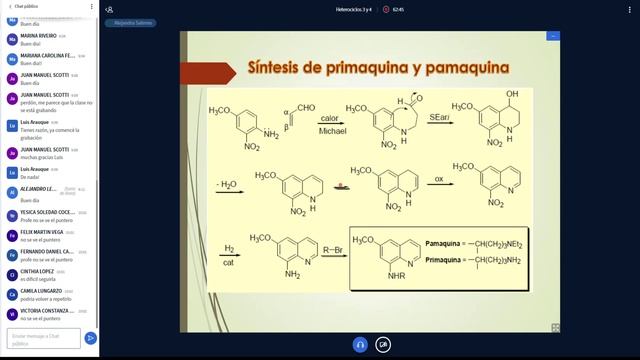640x360 pixels.
Task: Close the Chat público panel with back arrow
Action: (x=10, y=7)
